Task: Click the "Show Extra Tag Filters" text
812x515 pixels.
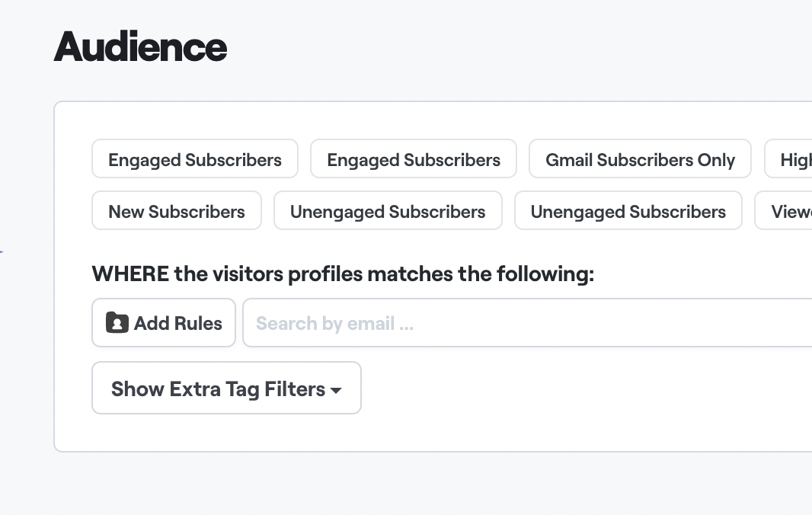Action: click(218, 389)
